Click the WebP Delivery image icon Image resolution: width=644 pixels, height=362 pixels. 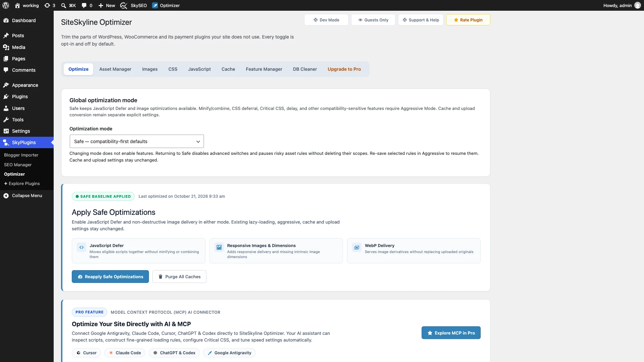[357, 247]
